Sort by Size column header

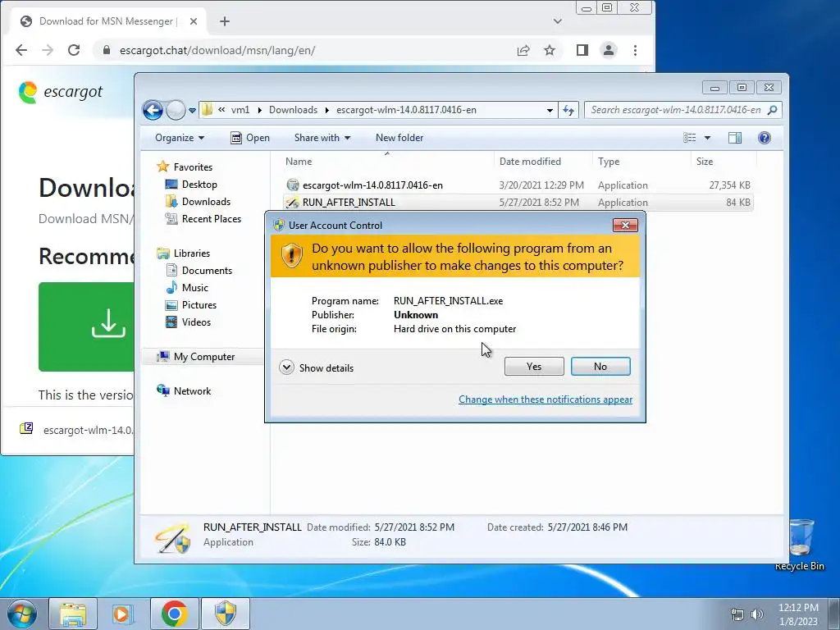pos(724,162)
